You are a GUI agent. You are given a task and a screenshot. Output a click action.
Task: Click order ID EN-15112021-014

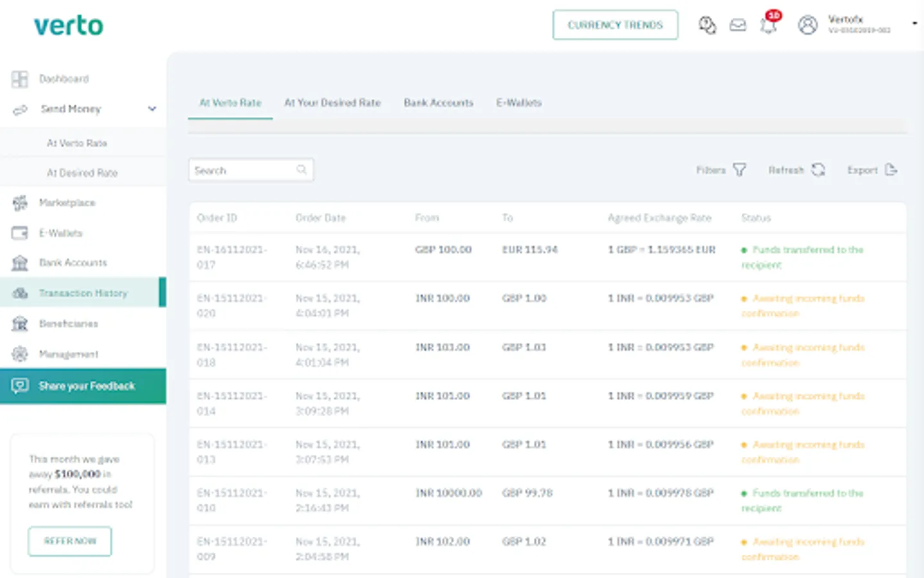(232, 403)
